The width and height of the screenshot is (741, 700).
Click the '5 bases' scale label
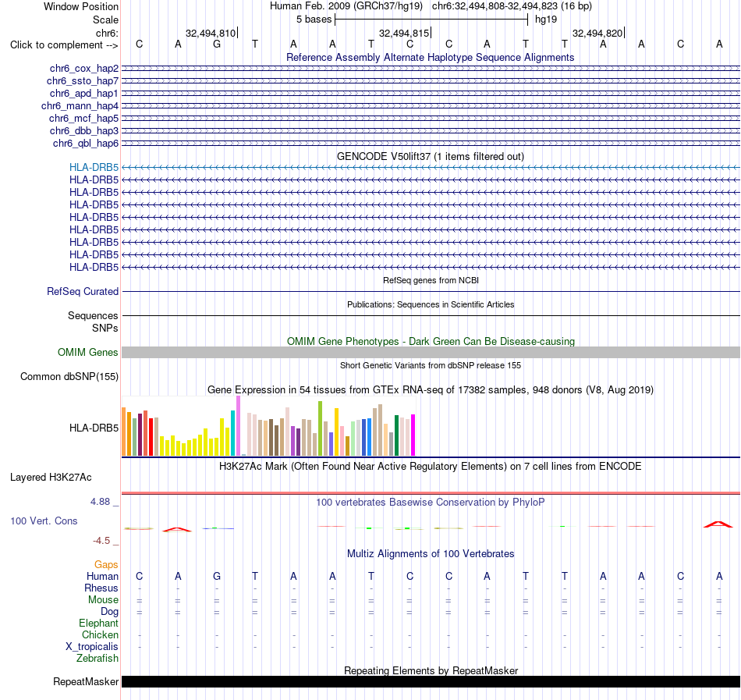tap(314, 20)
